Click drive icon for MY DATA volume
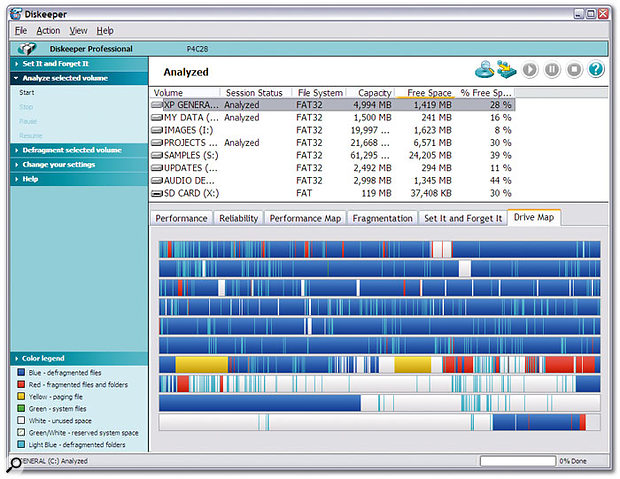620x479 pixels. pyautogui.click(x=157, y=117)
